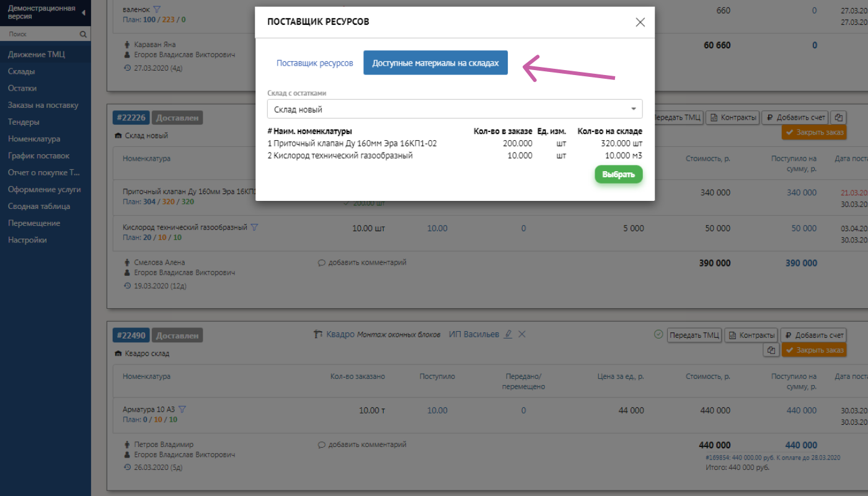Click filter icon next to валенок
868x496 pixels.
[156, 9]
